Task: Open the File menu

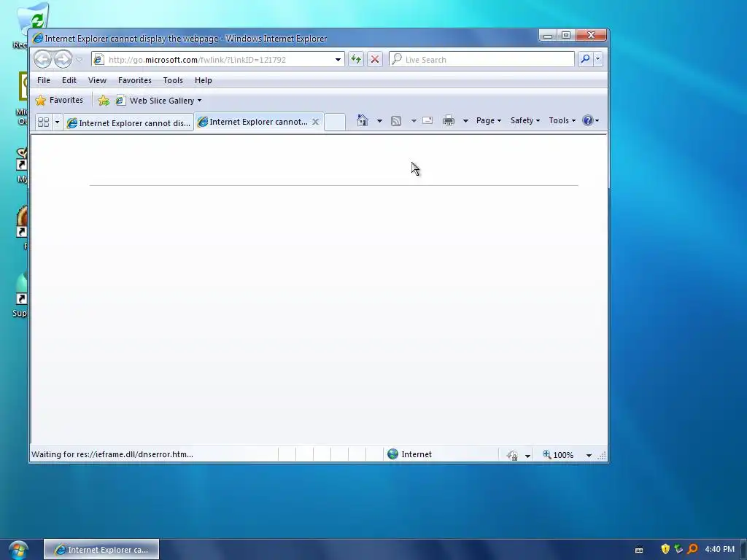Action: [44, 80]
